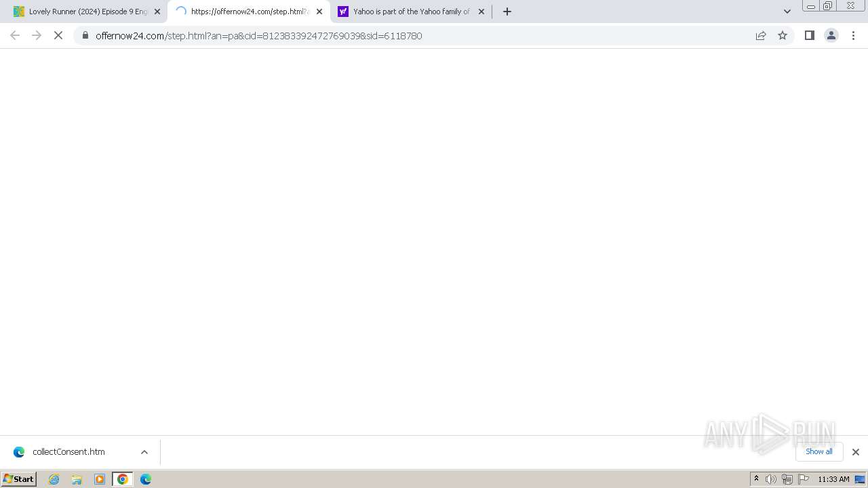This screenshot has width=868, height=488.
Task: Expand the tab search dropdown arrow
Action: [x=787, y=12]
